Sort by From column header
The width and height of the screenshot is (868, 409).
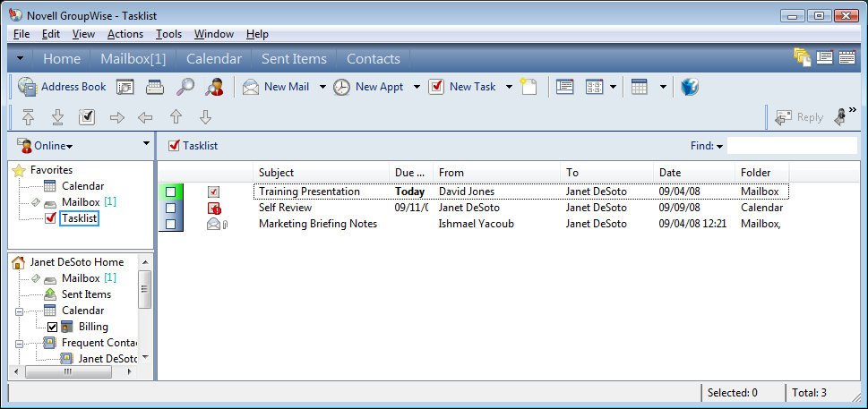click(496, 173)
